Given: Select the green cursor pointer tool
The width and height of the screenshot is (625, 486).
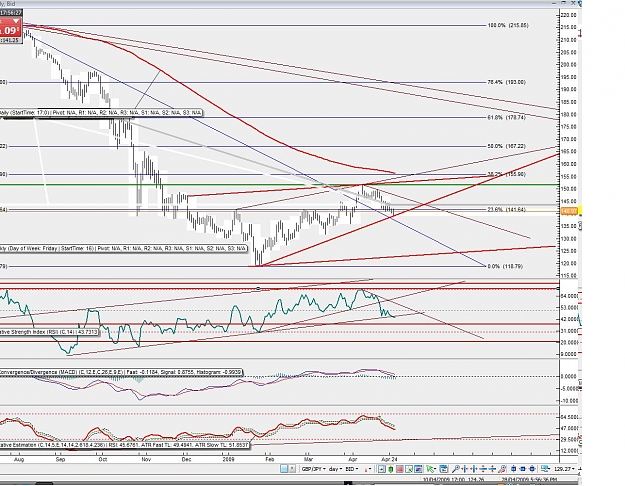Looking at the screenshot, I should pos(429,469).
